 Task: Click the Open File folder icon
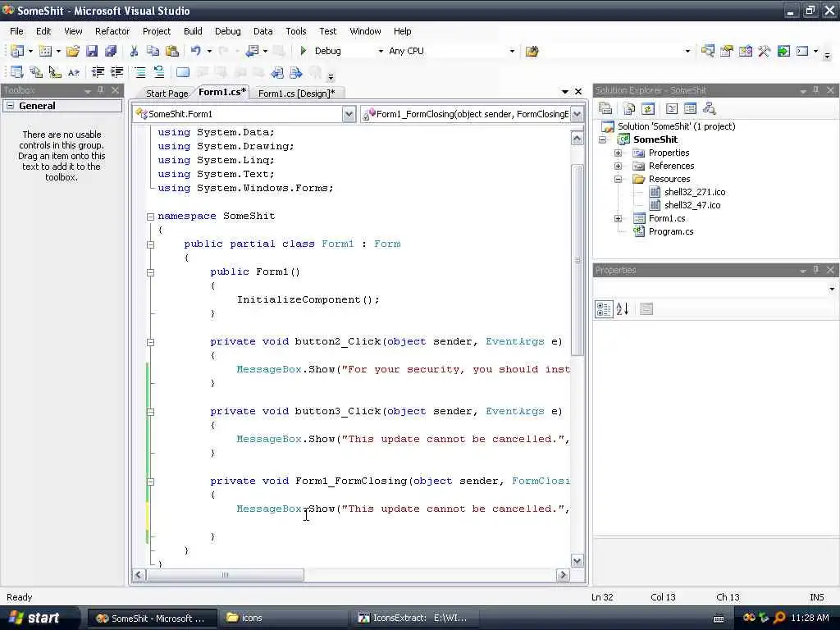click(x=72, y=51)
